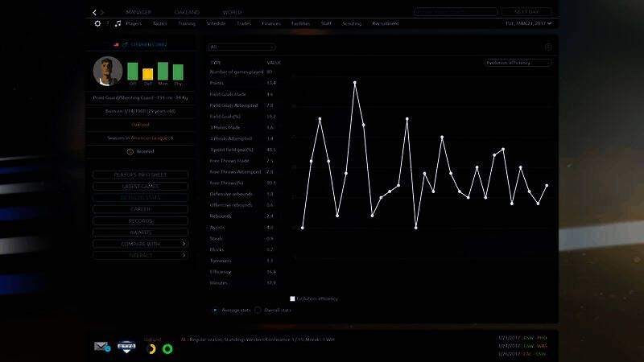Viewport: 644px width, 362px height.
Task: Open the mail envelope inbox icon
Action: (x=101, y=347)
